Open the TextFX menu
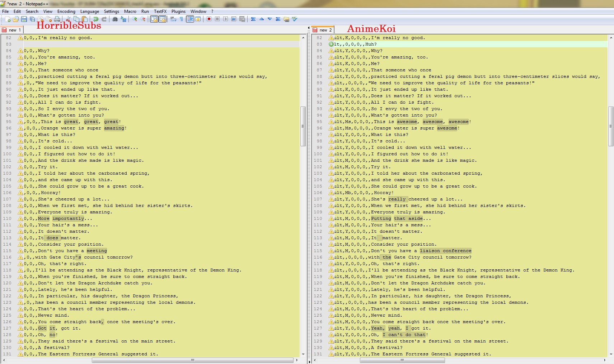 tap(160, 11)
